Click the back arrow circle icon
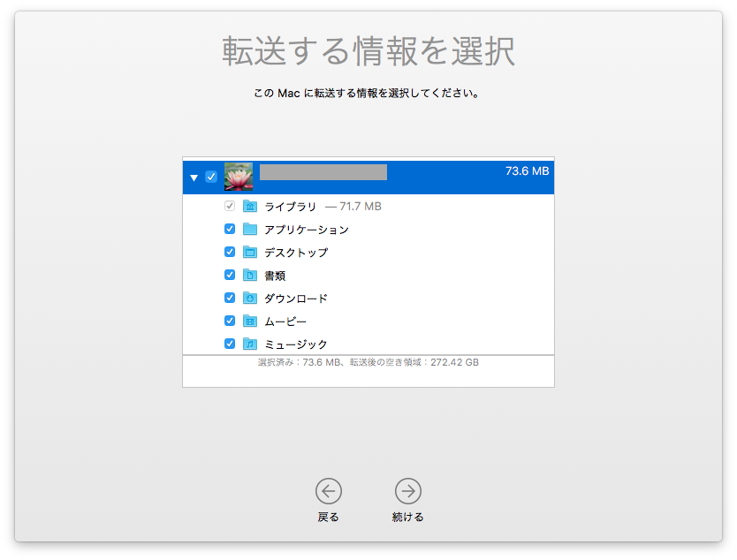Image resolution: width=737 pixels, height=560 pixels. pos(328,491)
